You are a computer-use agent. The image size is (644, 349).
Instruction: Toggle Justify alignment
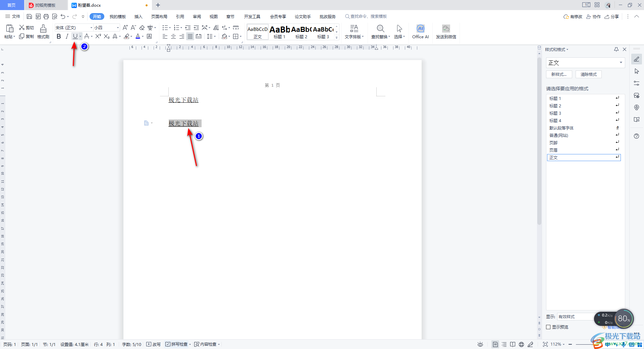tap(190, 36)
